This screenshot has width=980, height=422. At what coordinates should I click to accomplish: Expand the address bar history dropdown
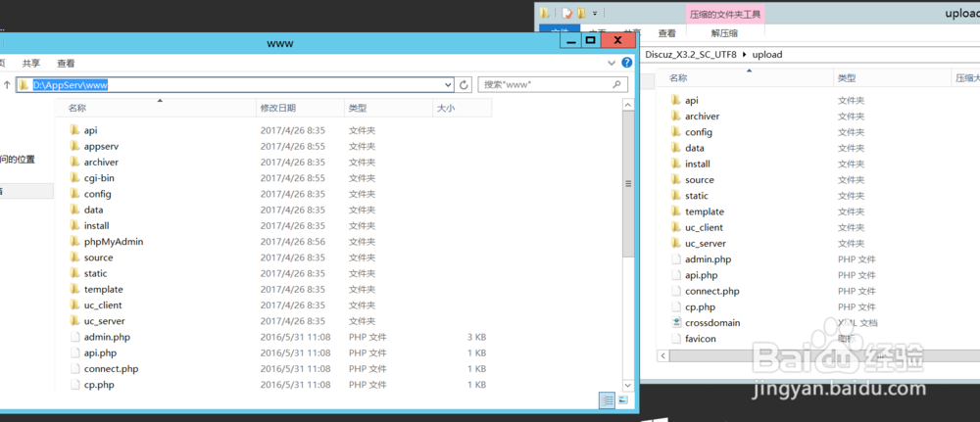448,84
